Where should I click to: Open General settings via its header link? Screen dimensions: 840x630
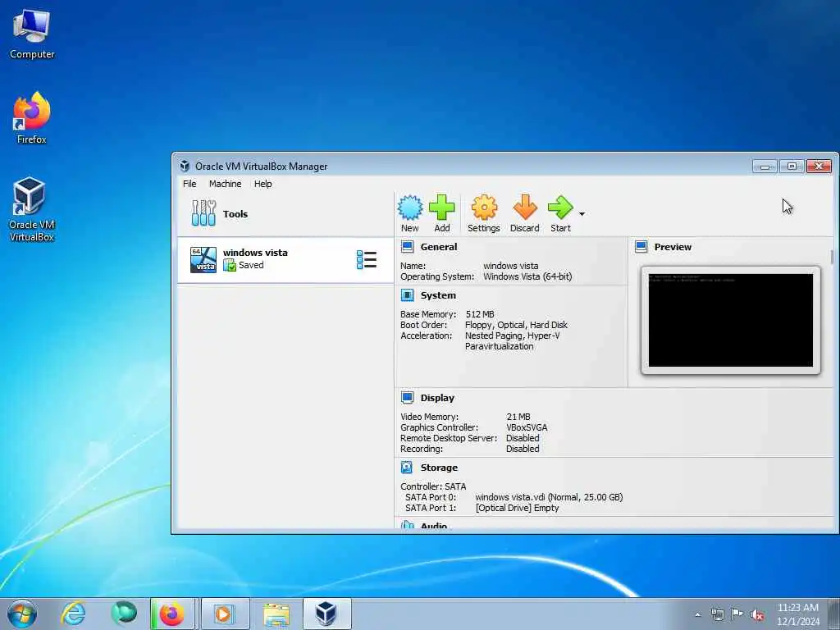(x=439, y=247)
